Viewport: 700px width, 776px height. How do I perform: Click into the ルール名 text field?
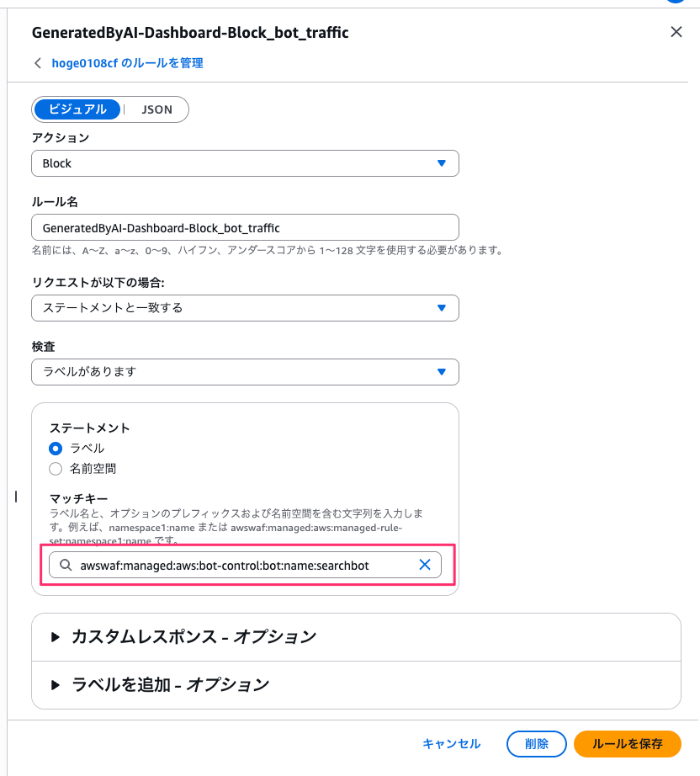coord(245,227)
